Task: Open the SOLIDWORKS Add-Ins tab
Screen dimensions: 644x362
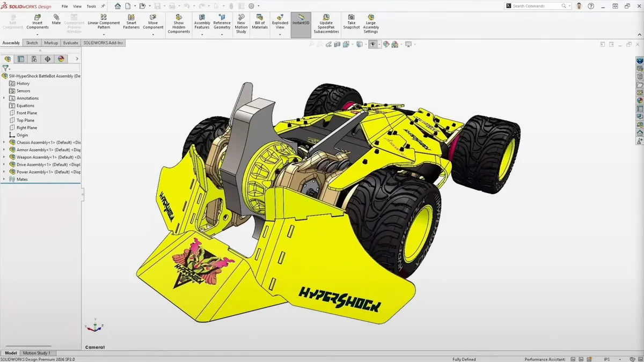Action: (103, 43)
